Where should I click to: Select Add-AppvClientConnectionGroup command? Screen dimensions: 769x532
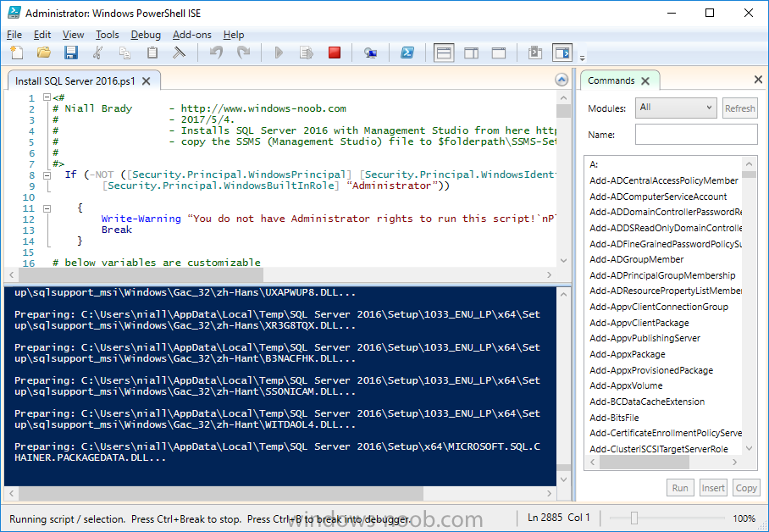pos(659,307)
